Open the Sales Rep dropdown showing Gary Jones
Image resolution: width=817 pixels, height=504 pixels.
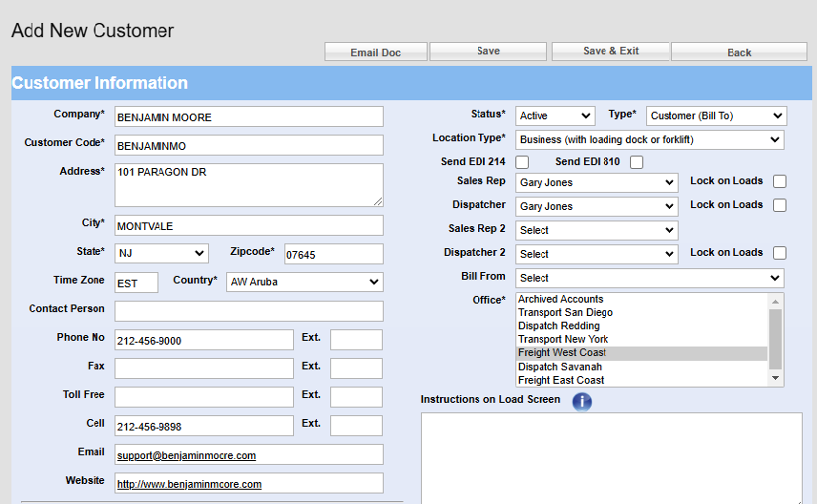[597, 182]
